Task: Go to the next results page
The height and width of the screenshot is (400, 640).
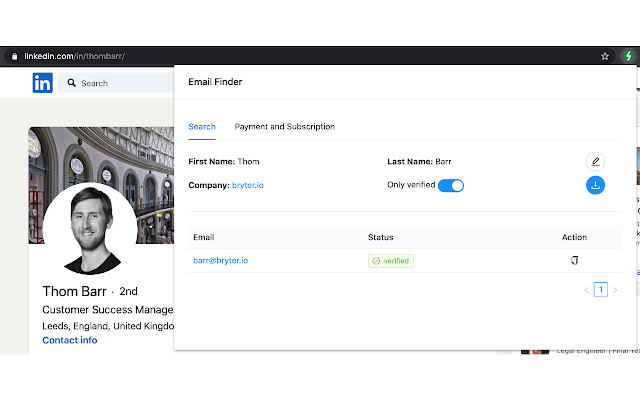Action: click(x=615, y=290)
